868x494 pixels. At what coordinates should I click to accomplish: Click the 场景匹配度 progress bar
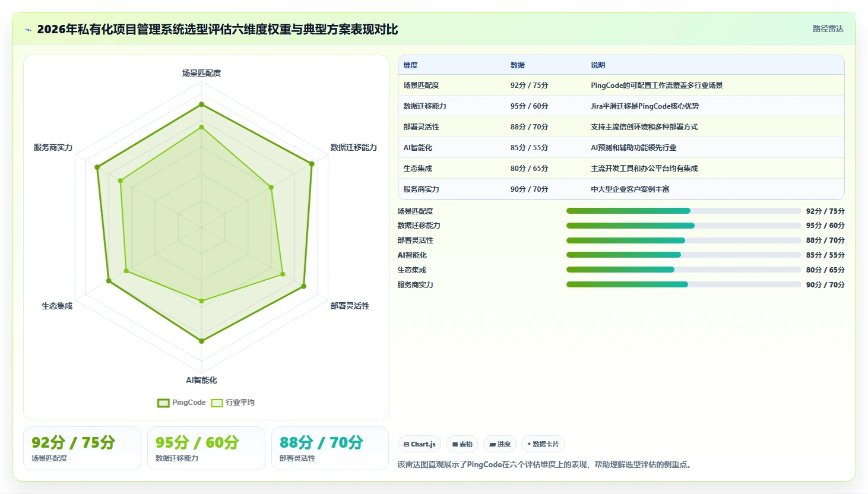684,211
